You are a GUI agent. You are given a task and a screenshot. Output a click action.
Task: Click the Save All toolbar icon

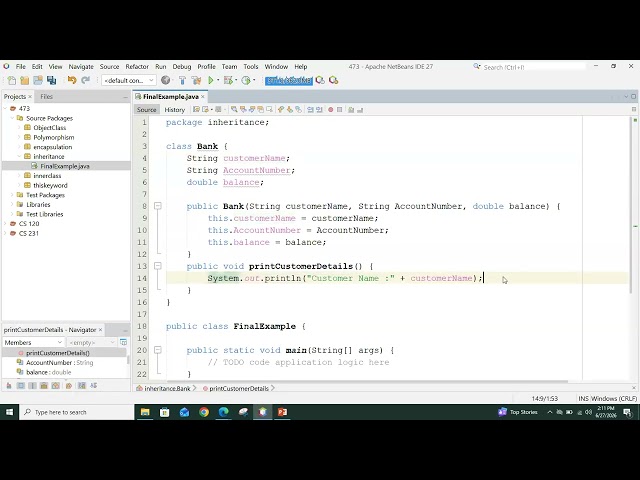coord(51,80)
